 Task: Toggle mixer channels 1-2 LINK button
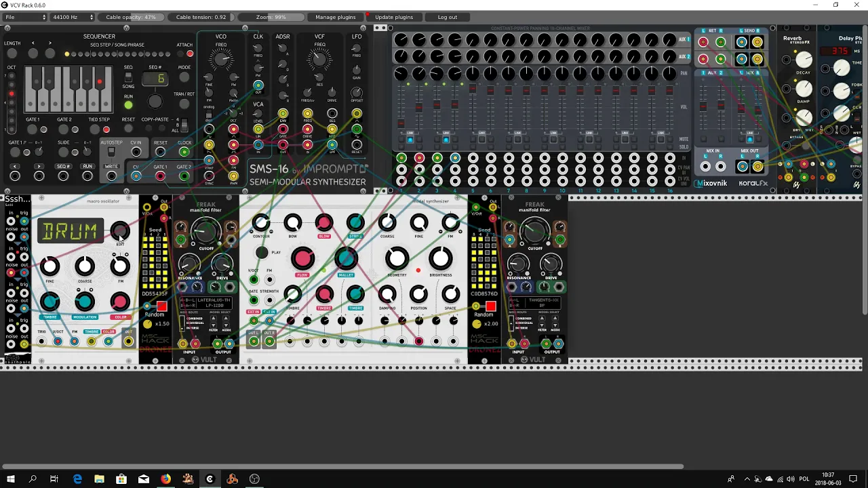[x=410, y=139]
